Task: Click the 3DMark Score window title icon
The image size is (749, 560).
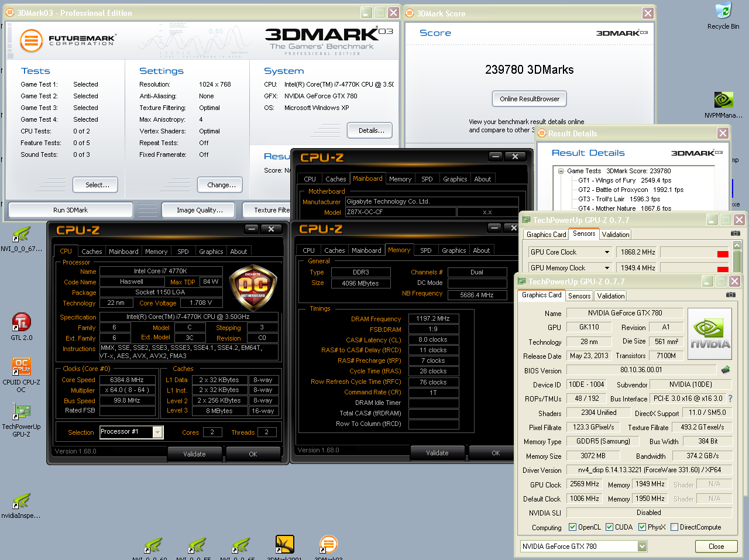Action: coord(410,13)
